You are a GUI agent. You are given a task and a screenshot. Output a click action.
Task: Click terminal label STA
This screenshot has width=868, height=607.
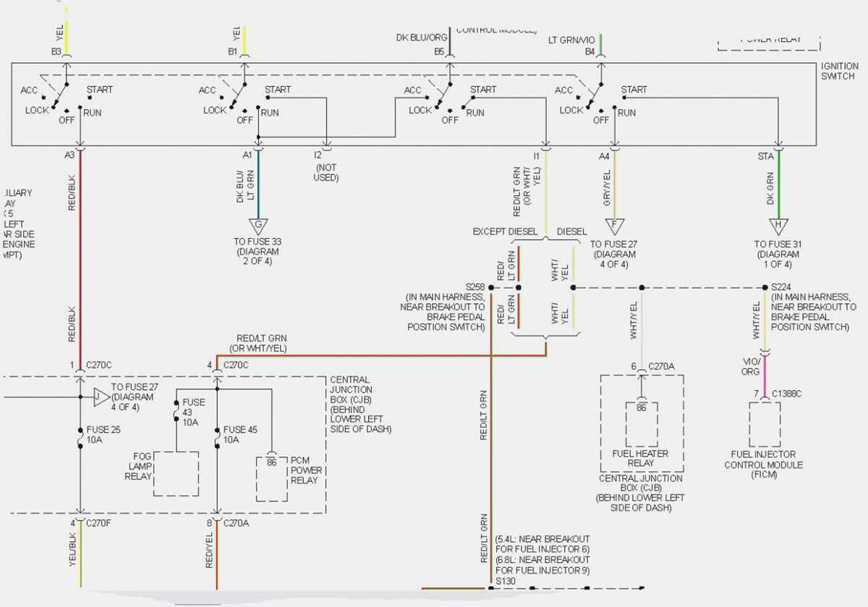click(x=766, y=156)
